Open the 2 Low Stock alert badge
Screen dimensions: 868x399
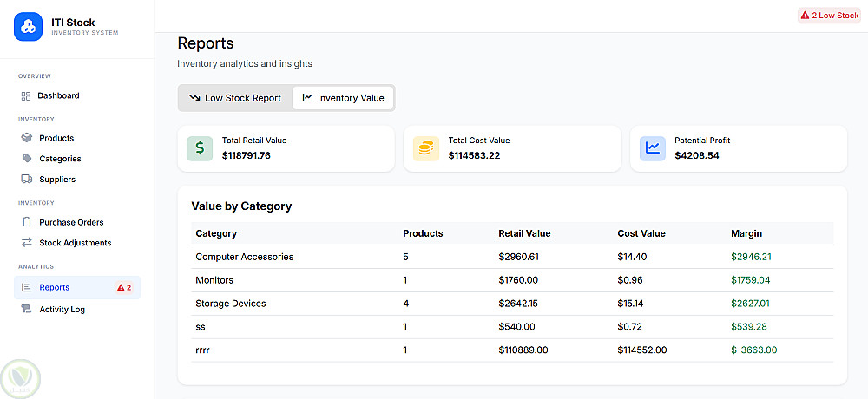click(830, 16)
